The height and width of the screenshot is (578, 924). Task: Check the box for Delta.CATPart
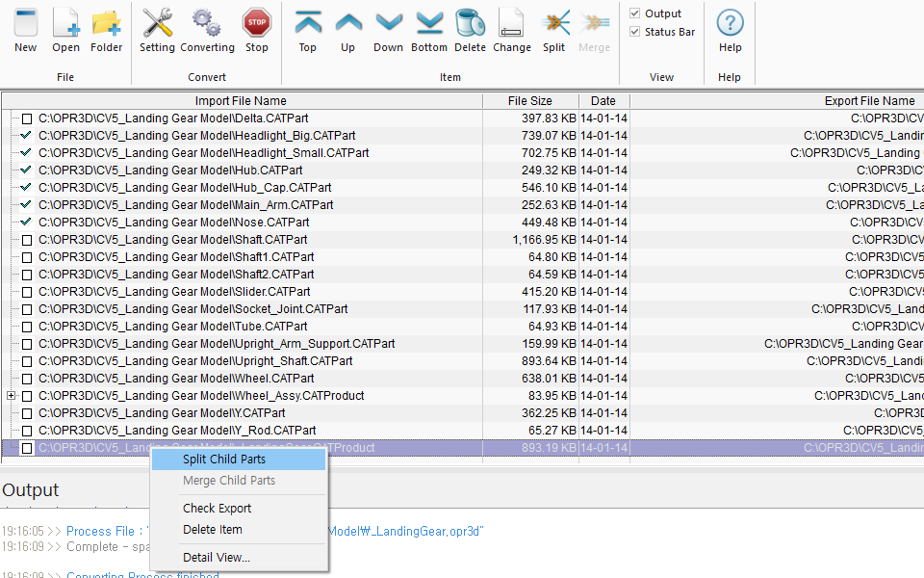pos(27,118)
